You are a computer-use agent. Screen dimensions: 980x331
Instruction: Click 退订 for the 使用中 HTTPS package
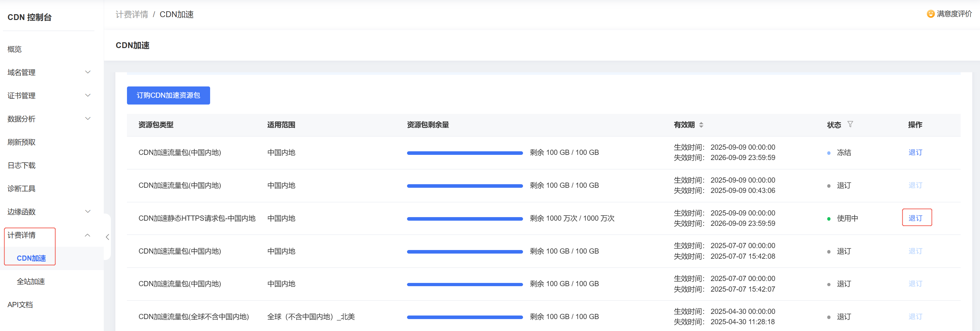(x=915, y=218)
